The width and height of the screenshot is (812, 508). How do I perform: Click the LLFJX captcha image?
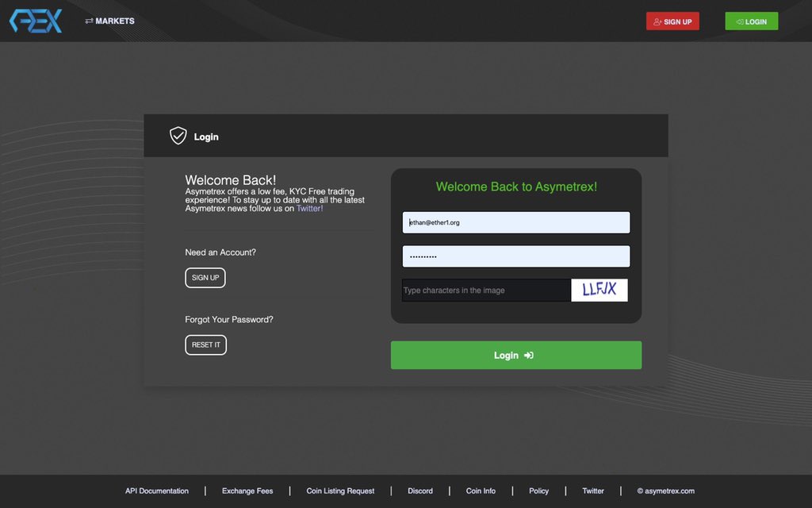tap(599, 291)
